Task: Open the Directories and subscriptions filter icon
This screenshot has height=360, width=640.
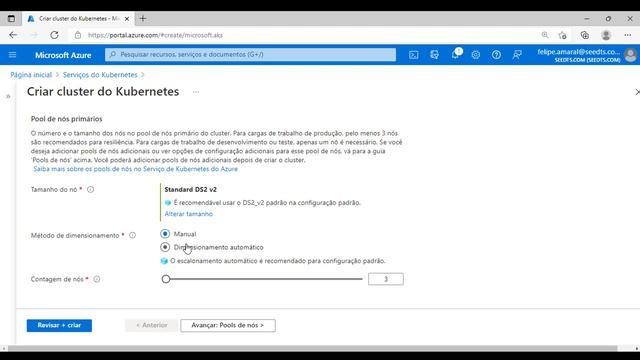Action: [434, 55]
